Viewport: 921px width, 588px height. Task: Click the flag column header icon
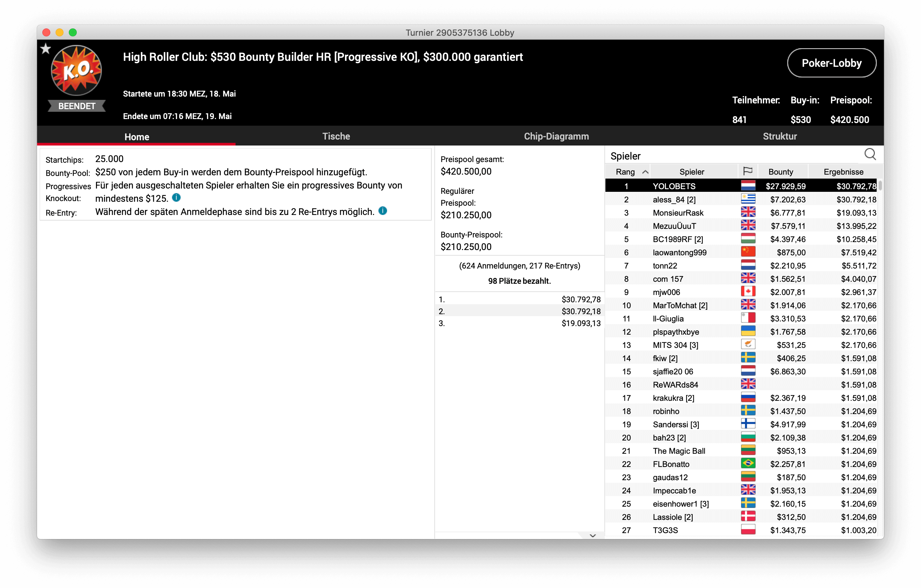coord(747,171)
